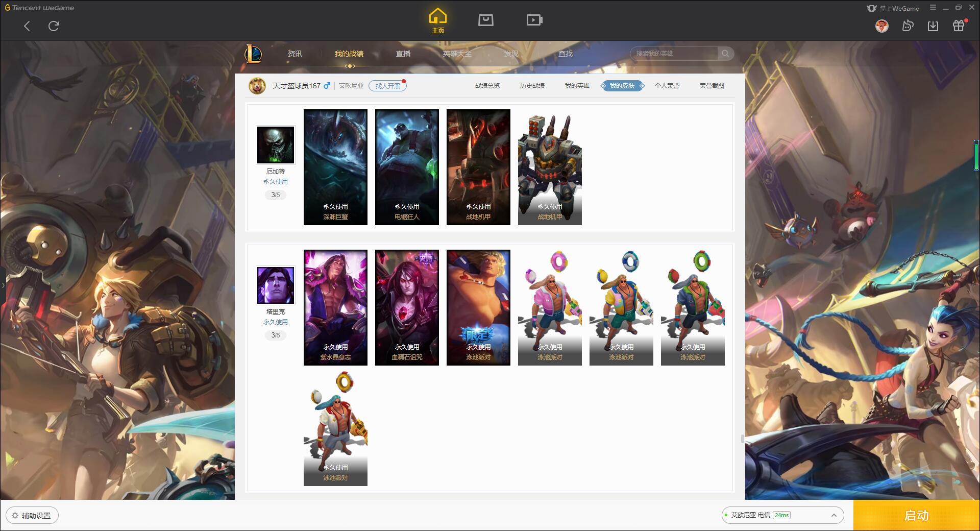Click the 3/5 badge under 厄加特

276,195
